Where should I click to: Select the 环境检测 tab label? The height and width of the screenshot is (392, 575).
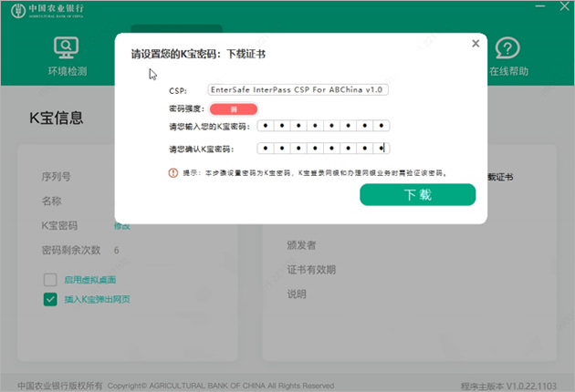67,71
